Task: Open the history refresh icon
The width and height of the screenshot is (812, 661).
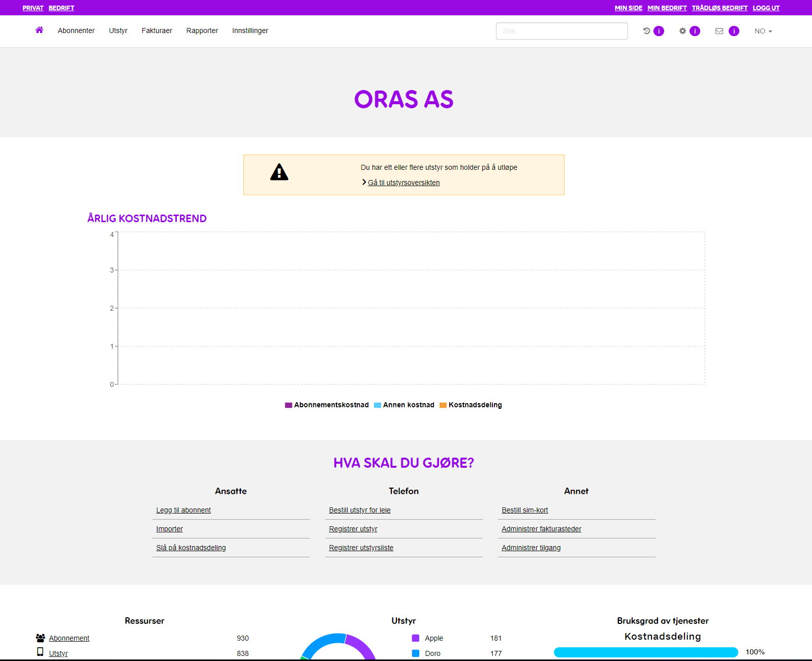Action: click(646, 31)
